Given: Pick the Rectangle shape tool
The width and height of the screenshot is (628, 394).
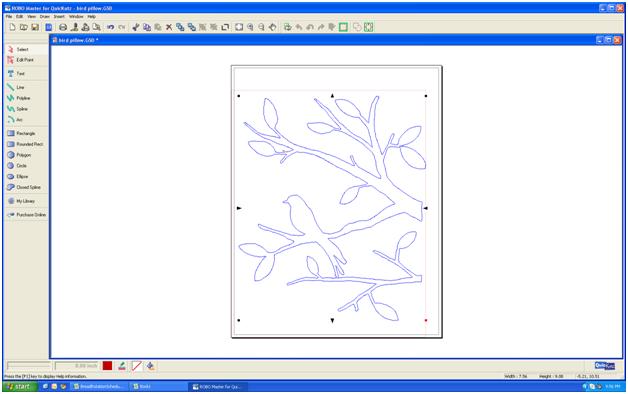Looking at the screenshot, I should [26, 133].
